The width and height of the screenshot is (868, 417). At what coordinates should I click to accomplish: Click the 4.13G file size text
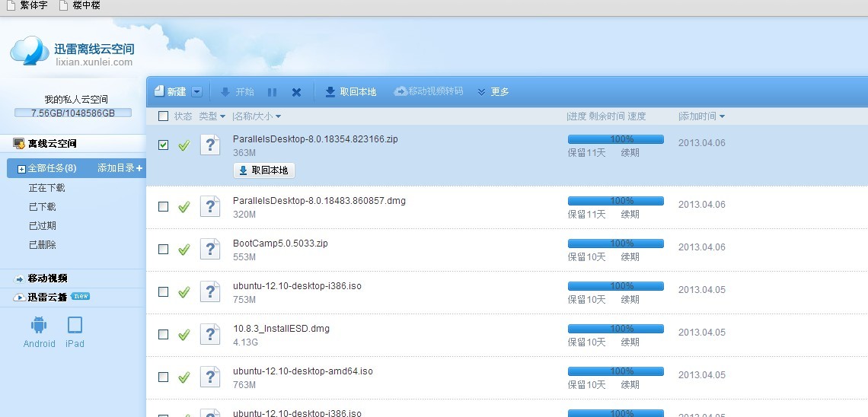[x=246, y=342]
